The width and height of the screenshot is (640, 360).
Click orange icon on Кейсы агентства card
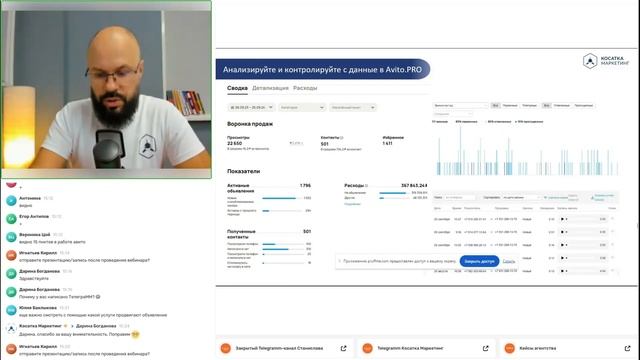click(x=509, y=348)
